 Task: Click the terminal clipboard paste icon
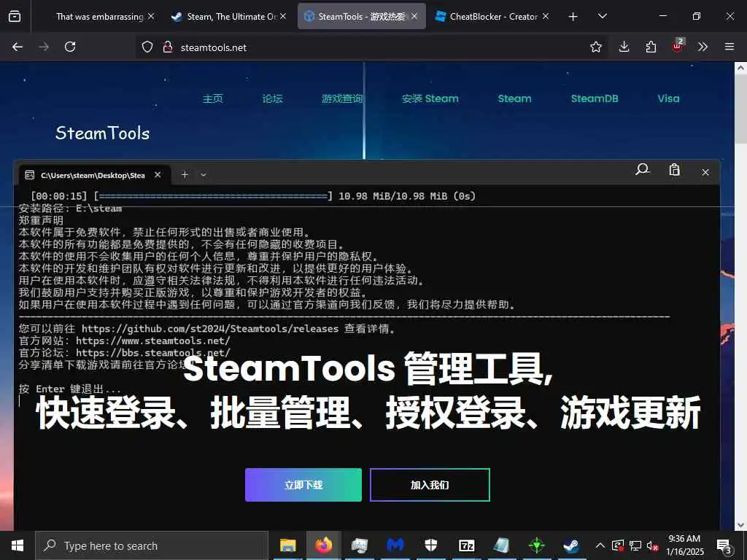(x=674, y=169)
